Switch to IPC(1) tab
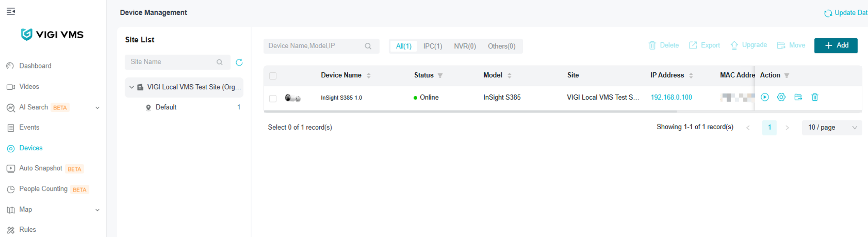Screen dimensions: 868x237 [433, 46]
